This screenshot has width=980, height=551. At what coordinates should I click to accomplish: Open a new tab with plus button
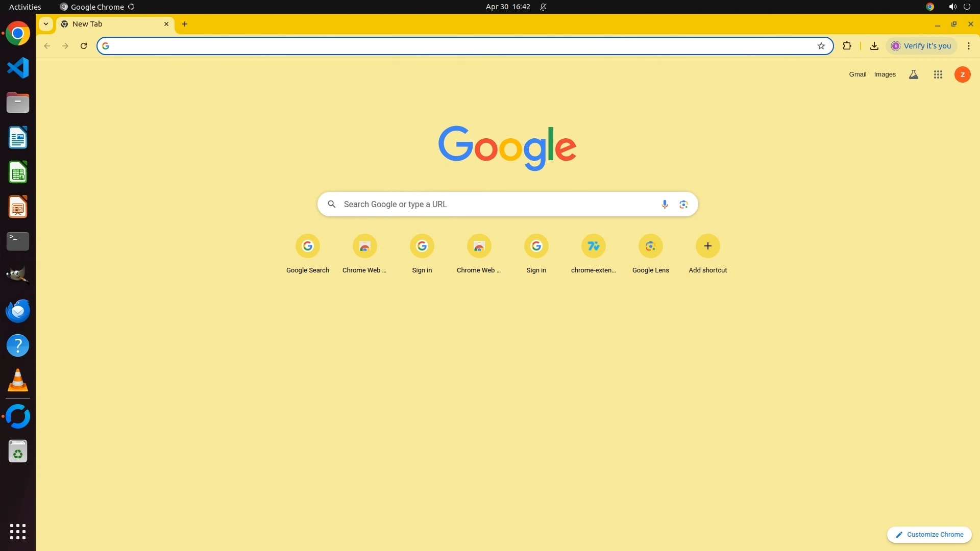point(185,24)
